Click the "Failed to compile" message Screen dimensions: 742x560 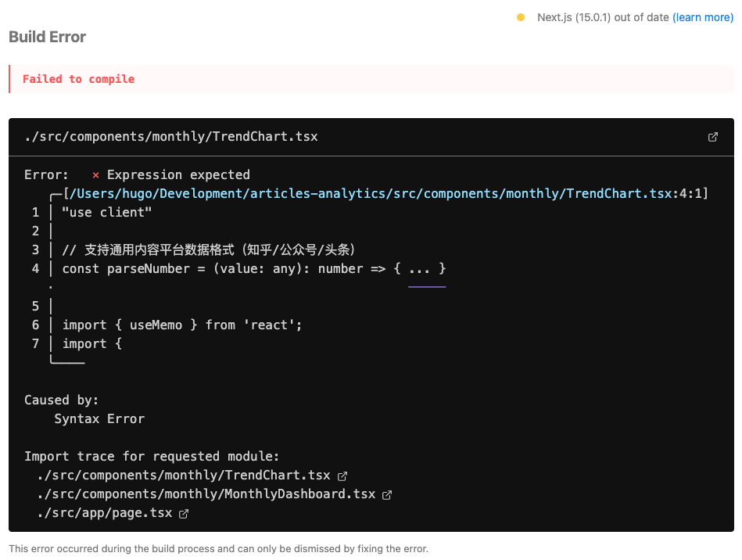pos(78,79)
